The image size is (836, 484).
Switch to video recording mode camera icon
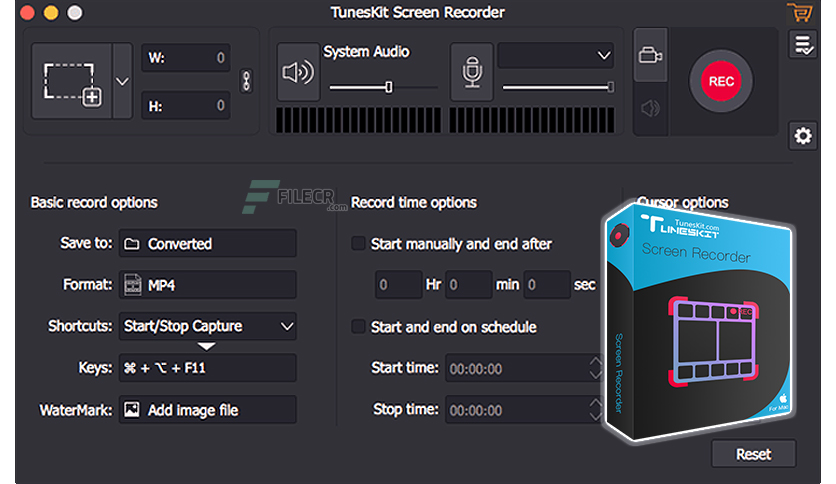pyautogui.click(x=650, y=55)
